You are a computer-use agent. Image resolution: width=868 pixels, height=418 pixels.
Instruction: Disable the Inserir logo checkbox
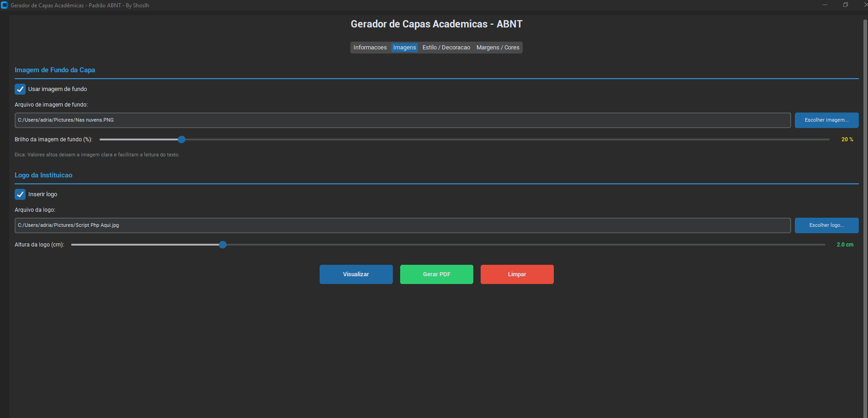point(20,194)
